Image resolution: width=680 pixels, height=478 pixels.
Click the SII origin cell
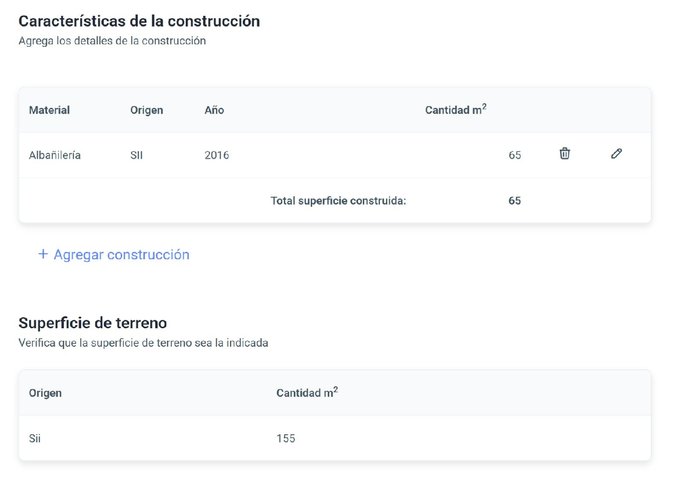pyautogui.click(x=137, y=155)
